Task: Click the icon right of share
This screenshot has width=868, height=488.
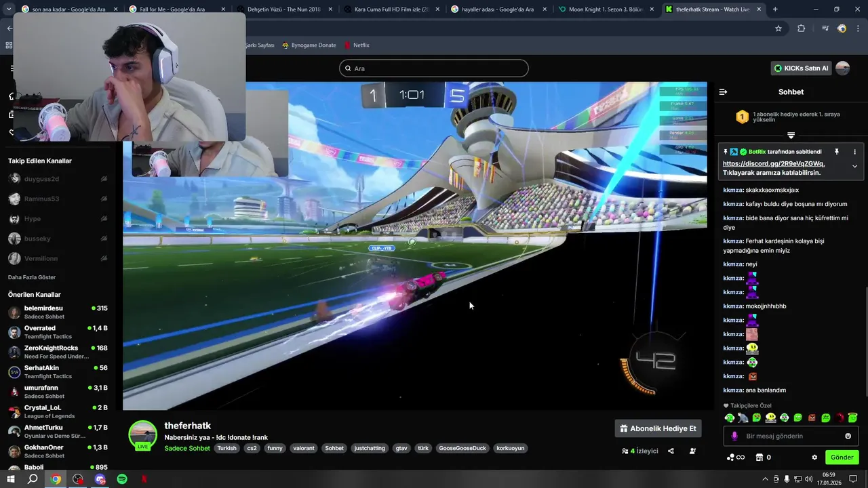Action: [x=692, y=451]
